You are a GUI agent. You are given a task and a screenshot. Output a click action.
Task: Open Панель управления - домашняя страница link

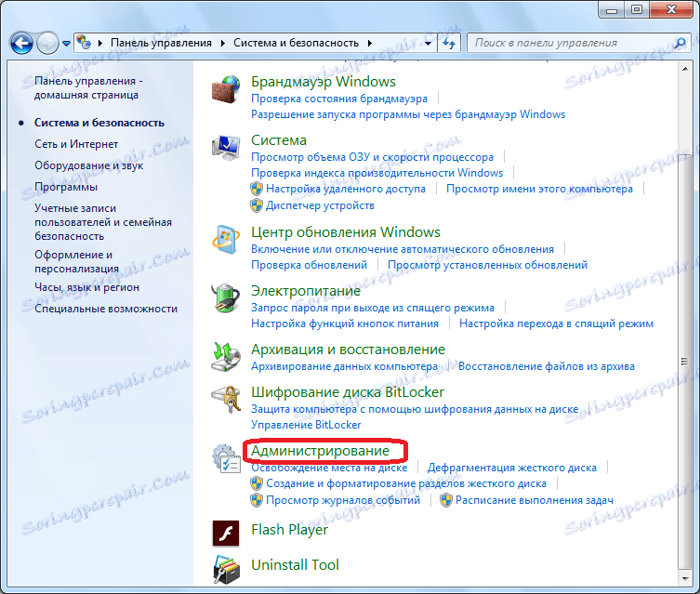[x=88, y=88]
